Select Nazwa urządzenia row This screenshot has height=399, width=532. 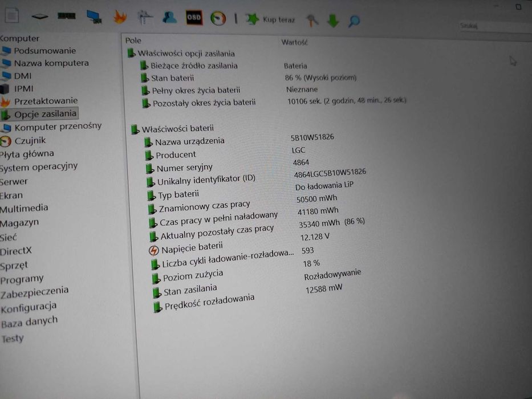[x=184, y=141]
